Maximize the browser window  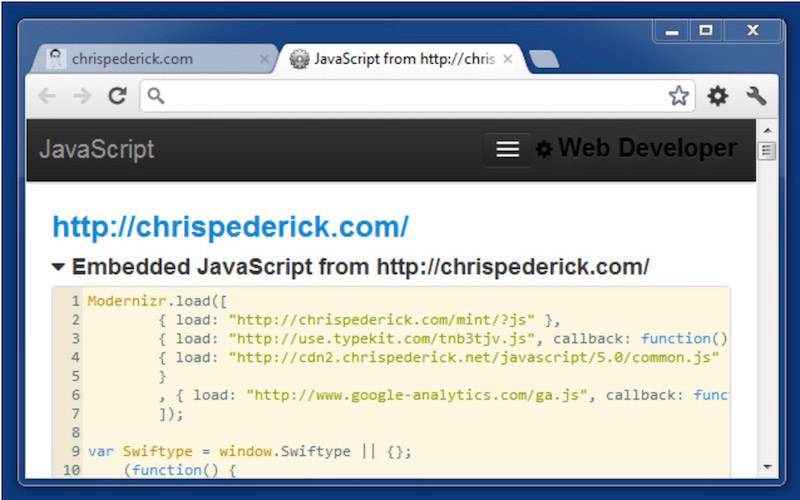coord(706,31)
